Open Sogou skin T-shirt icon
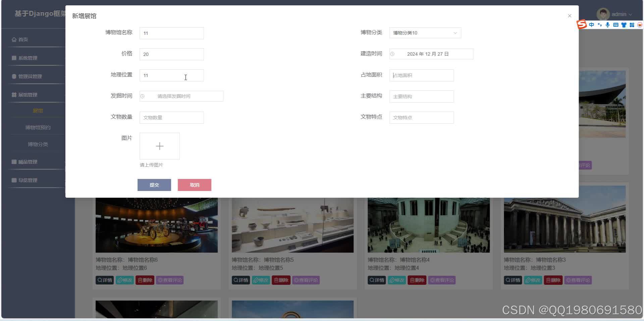The image size is (644, 321). (x=624, y=24)
